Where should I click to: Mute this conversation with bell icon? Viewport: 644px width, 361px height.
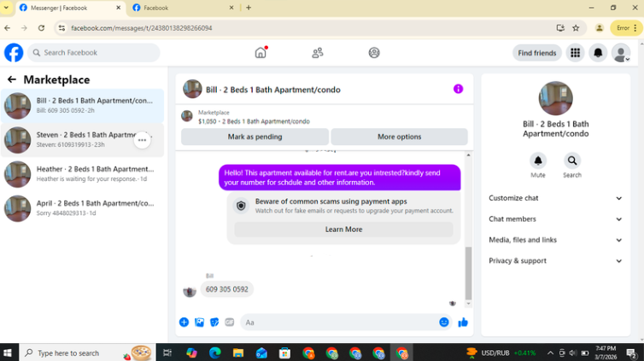coord(537,160)
